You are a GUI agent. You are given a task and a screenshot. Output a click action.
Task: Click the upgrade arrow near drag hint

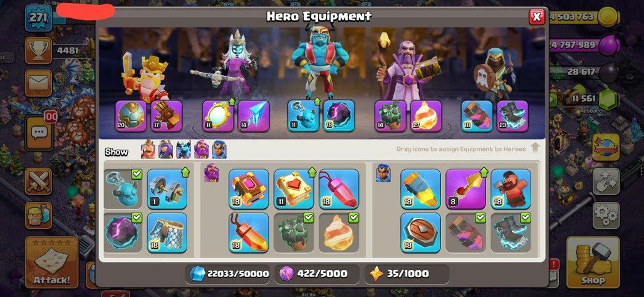[x=535, y=148]
